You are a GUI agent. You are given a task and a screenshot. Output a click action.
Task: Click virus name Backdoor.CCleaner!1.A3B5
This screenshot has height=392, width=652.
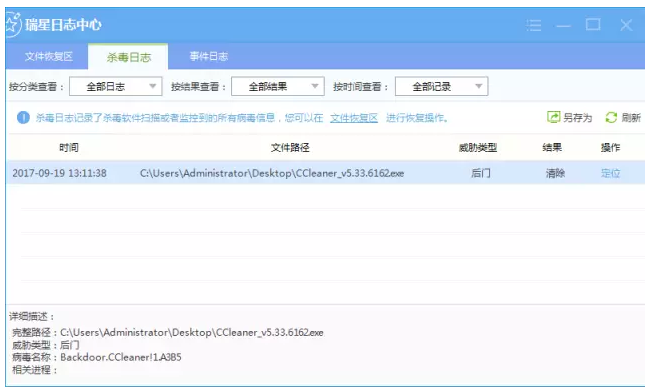pos(121,357)
